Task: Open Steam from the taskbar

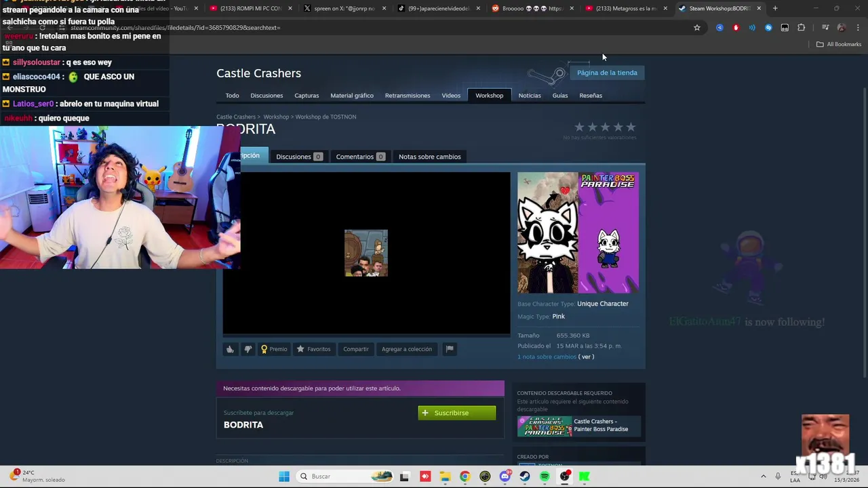Action: coord(525,476)
